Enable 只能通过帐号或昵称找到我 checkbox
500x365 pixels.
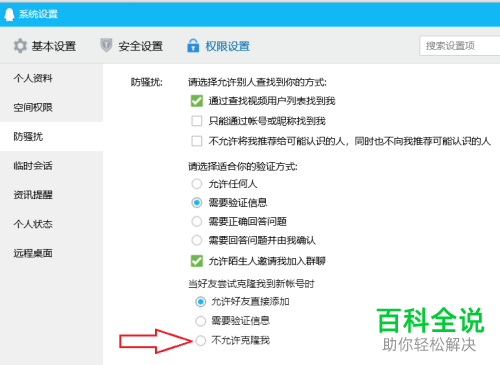[197, 121]
